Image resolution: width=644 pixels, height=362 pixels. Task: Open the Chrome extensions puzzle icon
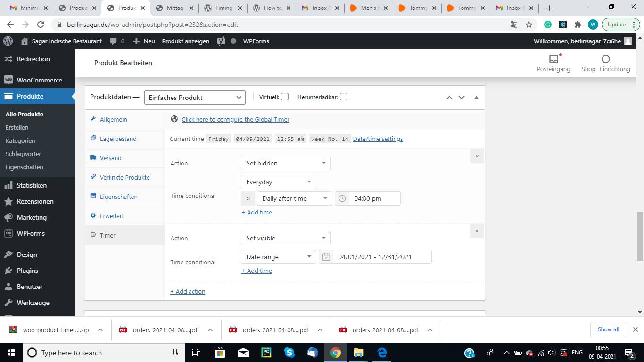[578, 25]
